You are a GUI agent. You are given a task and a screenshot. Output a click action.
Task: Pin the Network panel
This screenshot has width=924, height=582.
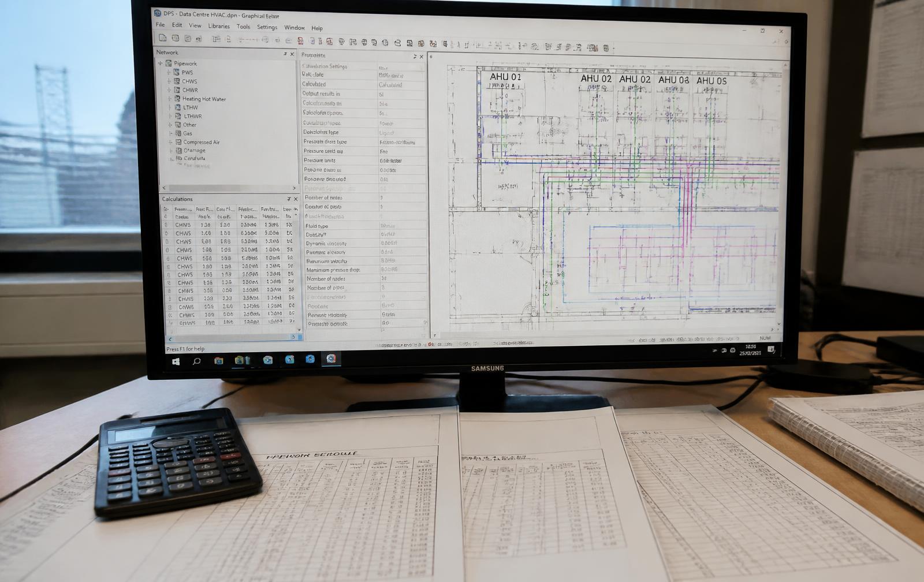point(285,54)
